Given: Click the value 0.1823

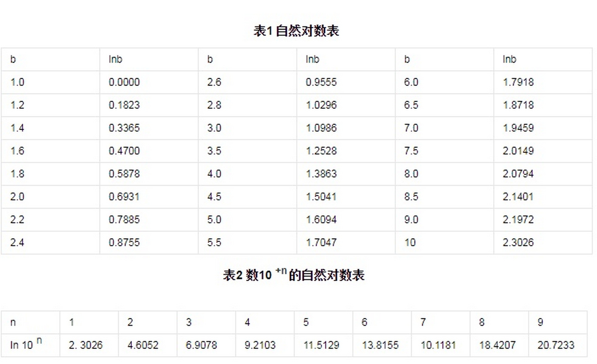Looking at the screenshot, I should [124, 105].
